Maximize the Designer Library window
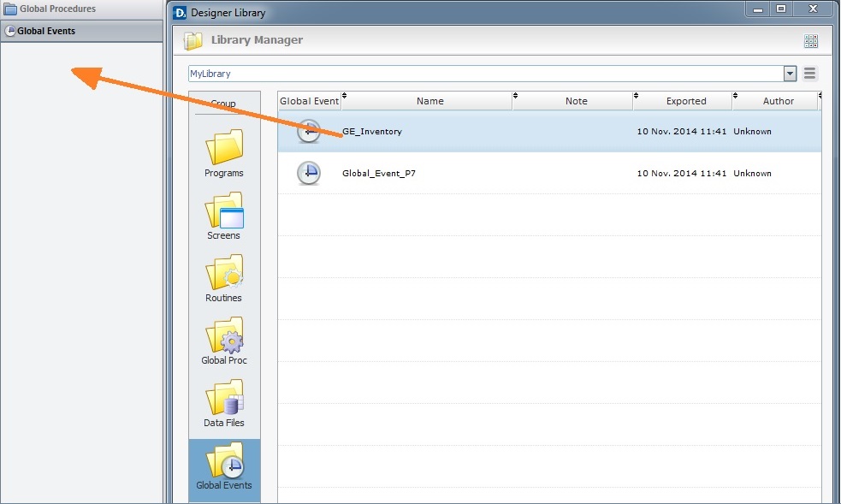The height and width of the screenshot is (504, 841). coord(781,9)
